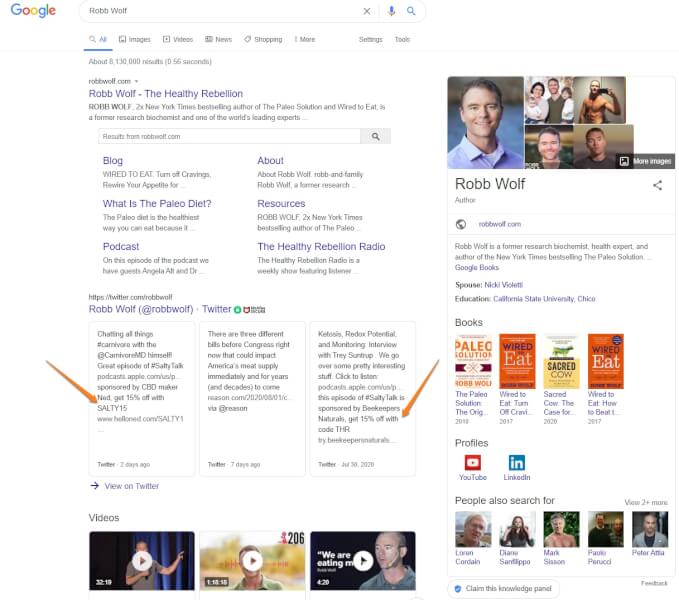Open the More search menu
679x600 pixels.
pyautogui.click(x=304, y=39)
